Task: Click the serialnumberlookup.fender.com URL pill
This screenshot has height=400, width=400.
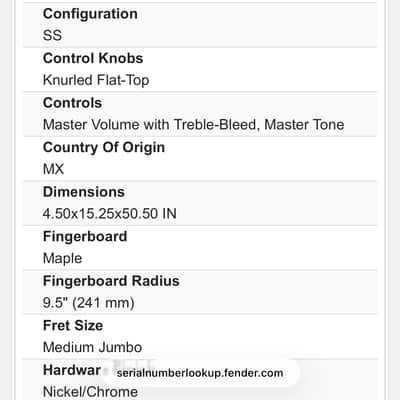Action: point(200,373)
